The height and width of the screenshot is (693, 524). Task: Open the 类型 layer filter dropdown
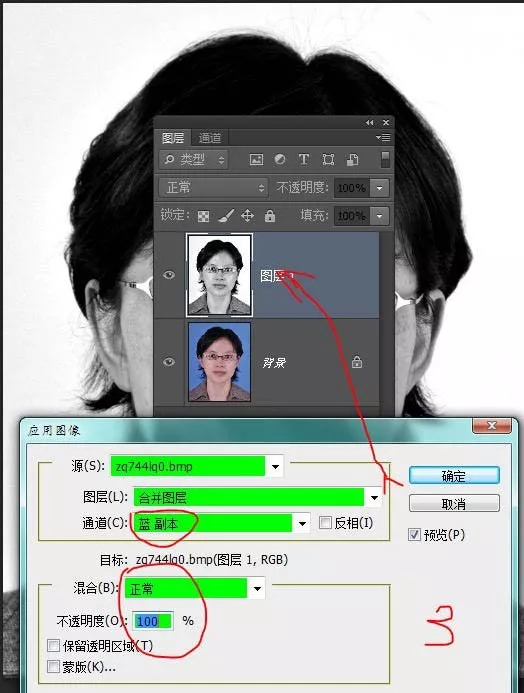pyautogui.click(x=193, y=160)
